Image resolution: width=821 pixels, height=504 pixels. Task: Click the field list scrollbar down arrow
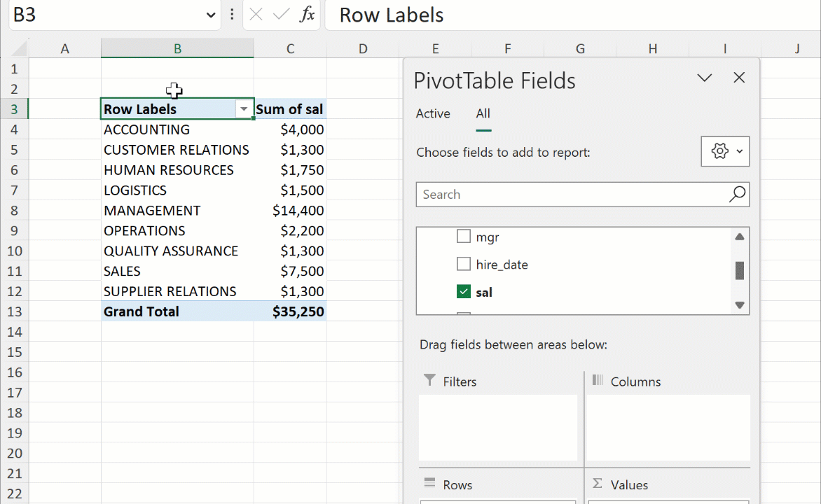[x=739, y=305]
